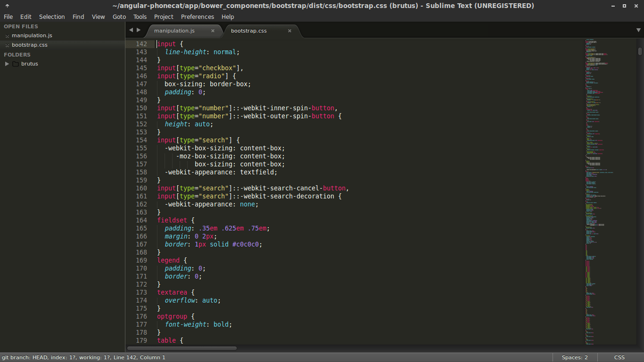
Task: Select bootstrap.css in Open Files list
Action: (29, 45)
